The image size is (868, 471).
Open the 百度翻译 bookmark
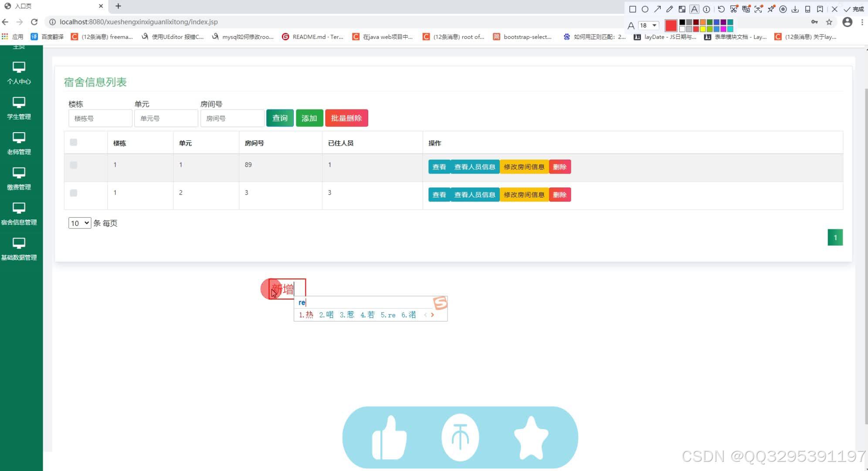pos(47,37)
